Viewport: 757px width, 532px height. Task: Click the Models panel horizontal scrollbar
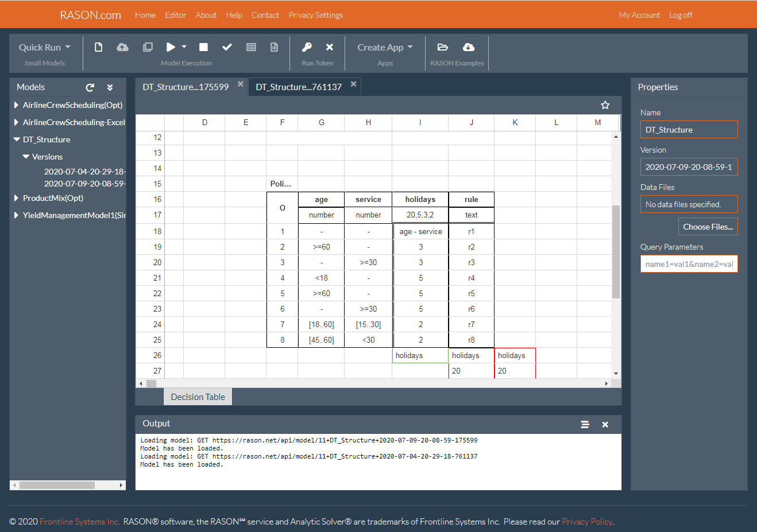[x=57, y=486]
